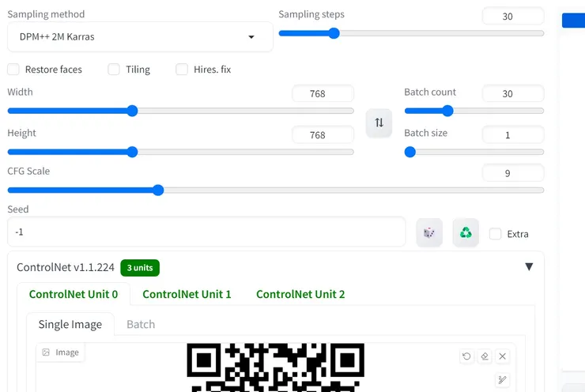
Task: Click the QR code image preview
Action: point(275,367)
